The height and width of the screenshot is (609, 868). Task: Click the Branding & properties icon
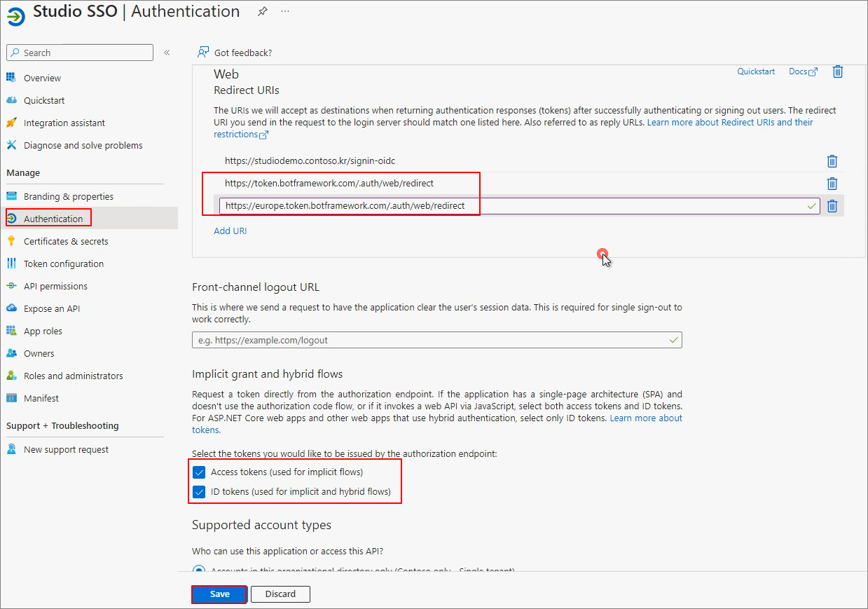pyautogui.click(x=11, y=196)
